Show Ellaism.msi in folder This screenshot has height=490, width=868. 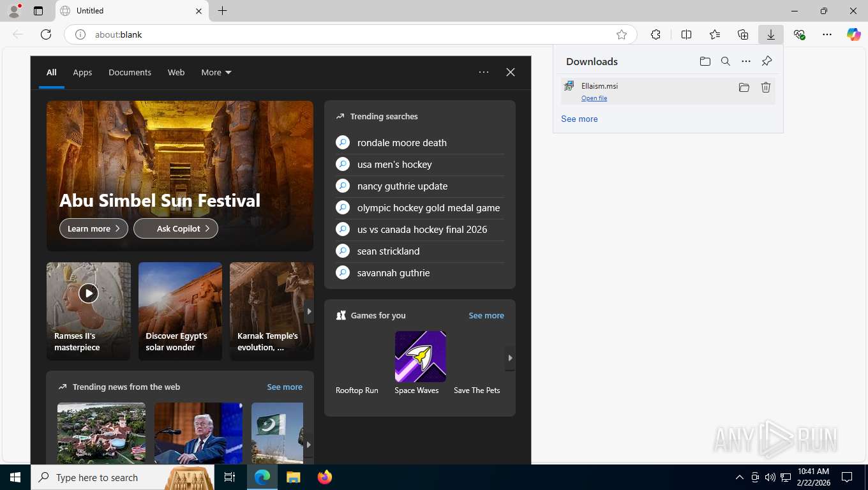pyautogui.click(x=744, y=87)
